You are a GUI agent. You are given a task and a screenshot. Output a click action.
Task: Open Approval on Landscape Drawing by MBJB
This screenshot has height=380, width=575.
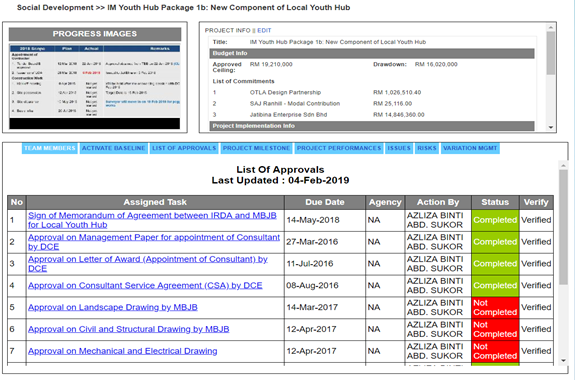click(113, 307)
